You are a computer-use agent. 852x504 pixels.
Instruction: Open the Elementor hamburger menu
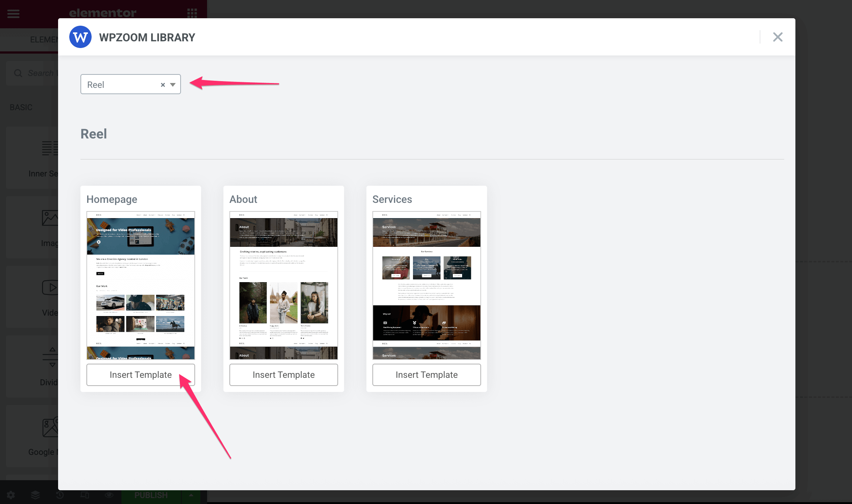pyautogui.click(x=13, y=14)
